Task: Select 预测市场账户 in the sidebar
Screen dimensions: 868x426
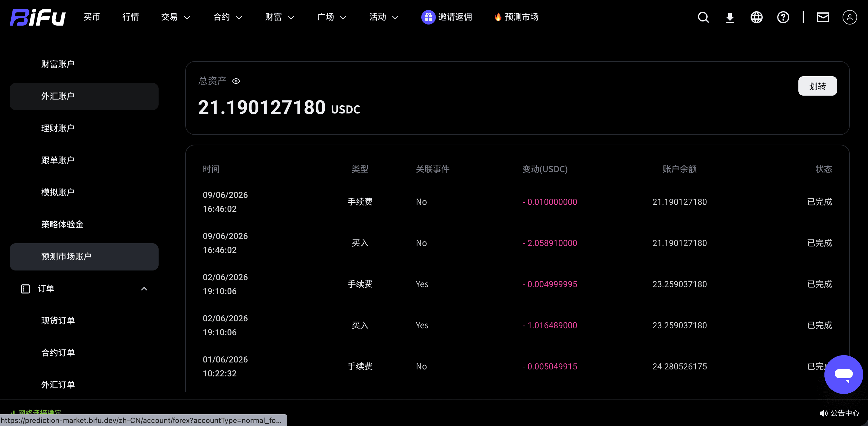Action: [84, 257]
